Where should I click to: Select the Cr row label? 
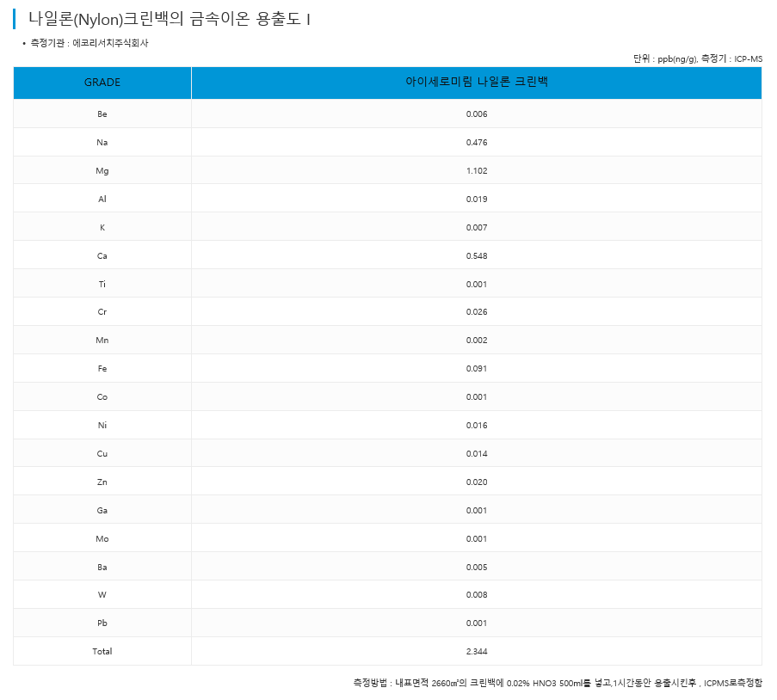(x=102, y=311)
